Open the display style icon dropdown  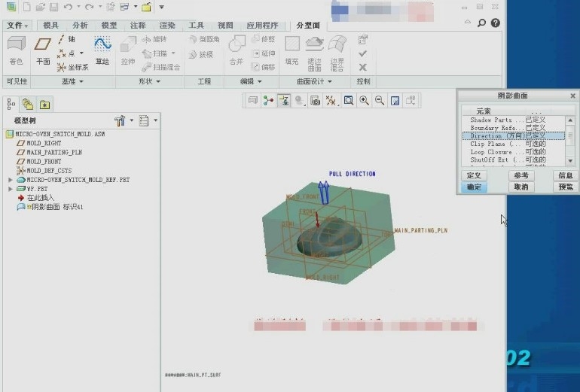(x=300, y=101)
